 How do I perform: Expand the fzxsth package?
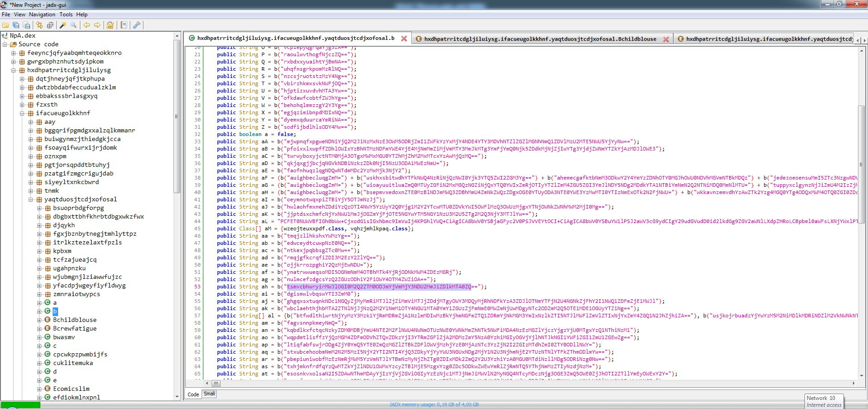click(22, 105)
